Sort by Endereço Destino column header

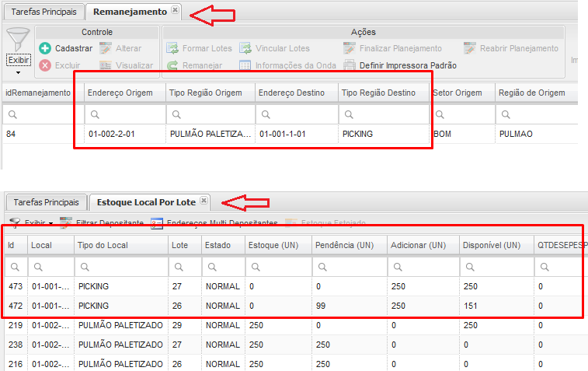click(297, 93)
